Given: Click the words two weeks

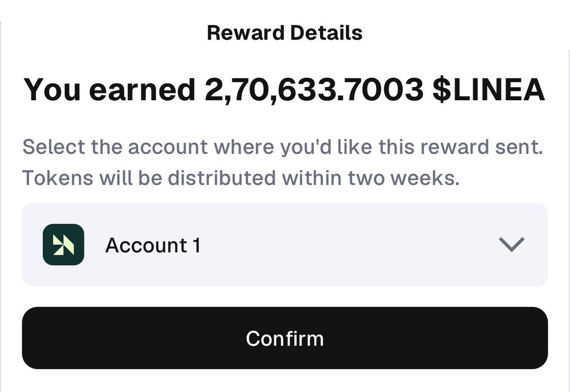Looking at the screenshot, I should pos(404,178).
